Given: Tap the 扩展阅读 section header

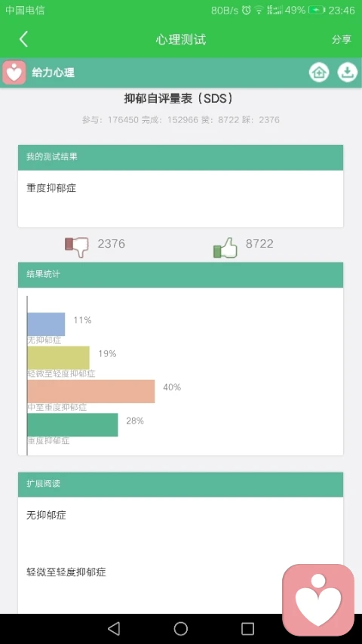Looking at the screenshot, I should point(180,484).
